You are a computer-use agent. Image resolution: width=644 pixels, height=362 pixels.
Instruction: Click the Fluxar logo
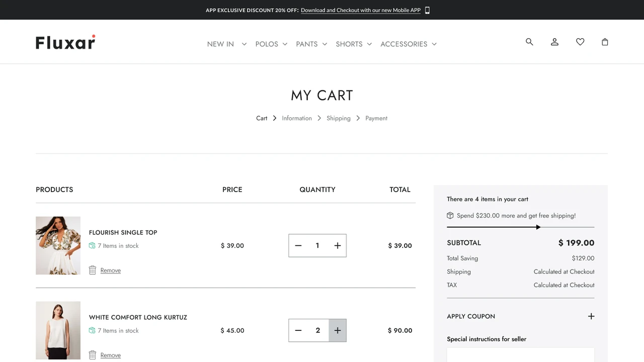(x=65, y=42)
